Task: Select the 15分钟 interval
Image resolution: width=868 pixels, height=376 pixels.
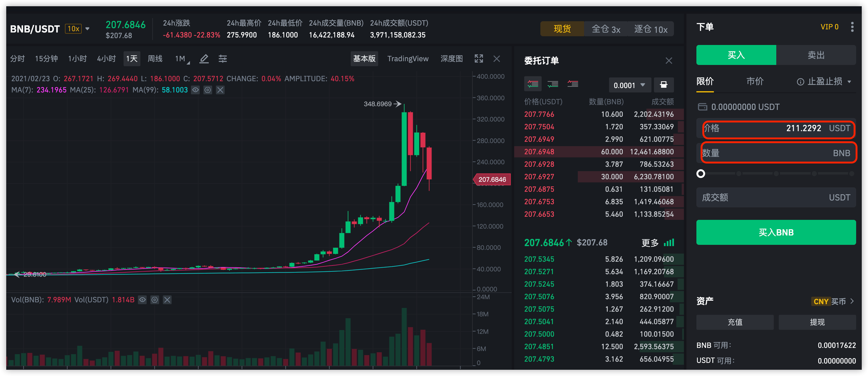Action: (46, 59)
